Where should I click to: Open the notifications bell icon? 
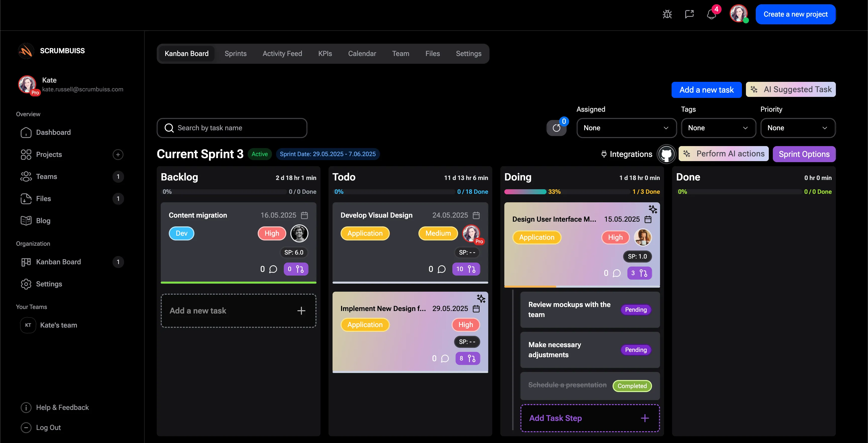[711, 15]
